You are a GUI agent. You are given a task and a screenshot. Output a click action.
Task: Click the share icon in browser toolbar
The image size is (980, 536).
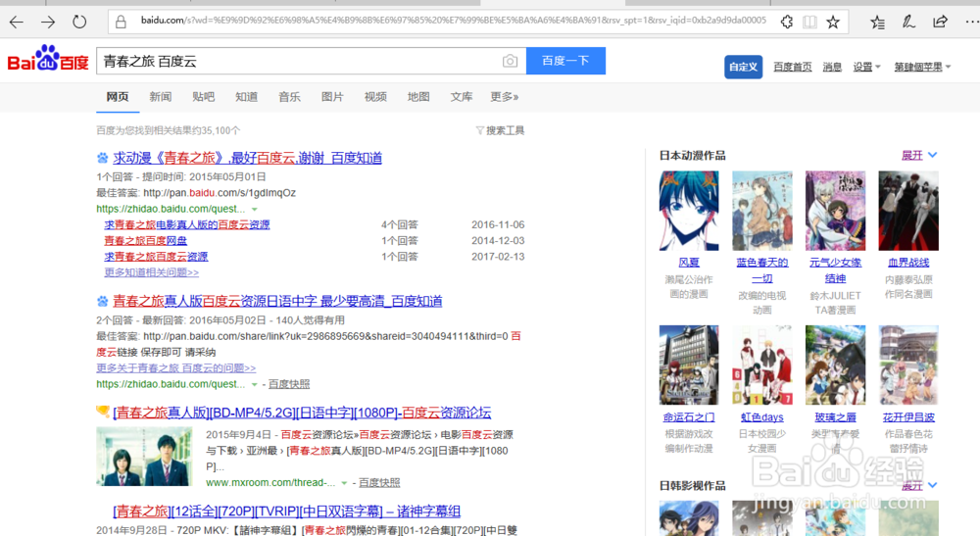(940, 22)
